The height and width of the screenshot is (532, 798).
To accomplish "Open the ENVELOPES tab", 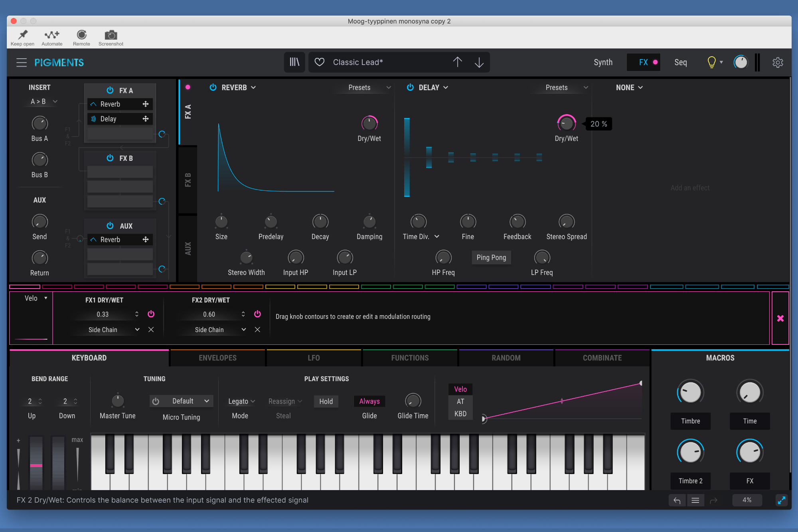I will tap(217, 358).
